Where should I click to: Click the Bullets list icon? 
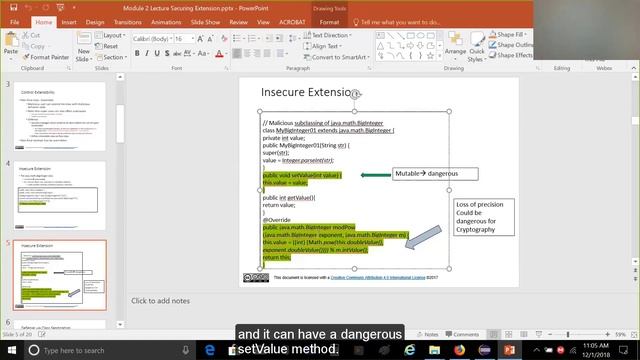point(236,38)
